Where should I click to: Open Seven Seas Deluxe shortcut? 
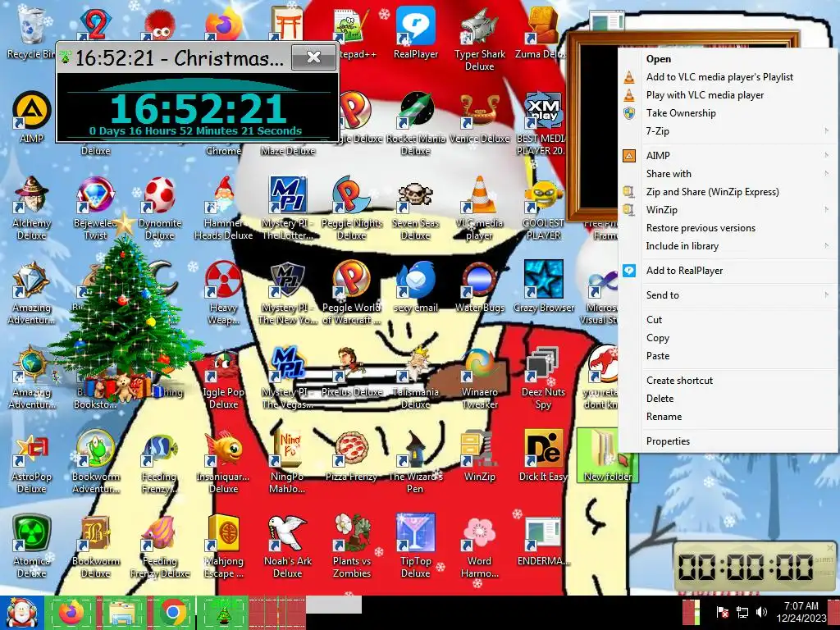click(416, 208)
